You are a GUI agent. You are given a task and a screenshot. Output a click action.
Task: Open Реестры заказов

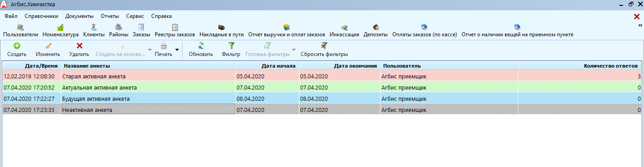[175, 30]
